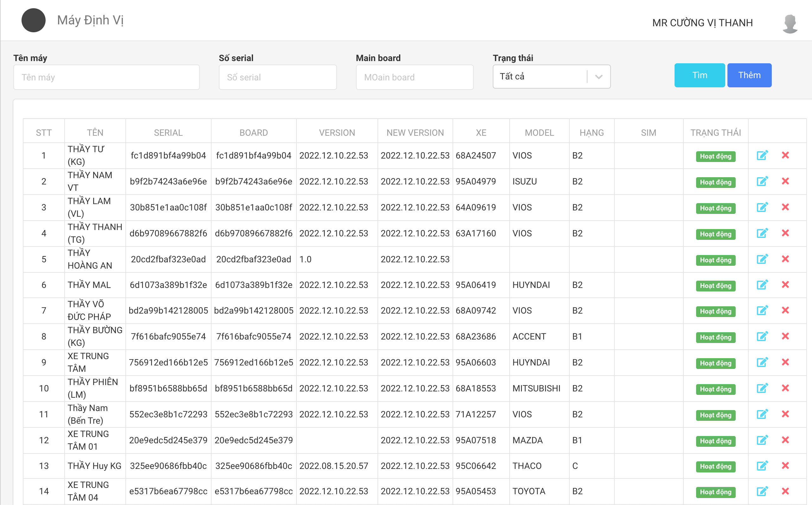The height and width of the screenshot is (505, 812).
Task: Delete the THẦY PHIÊN (LM) row
Action: tap(785, 388)
